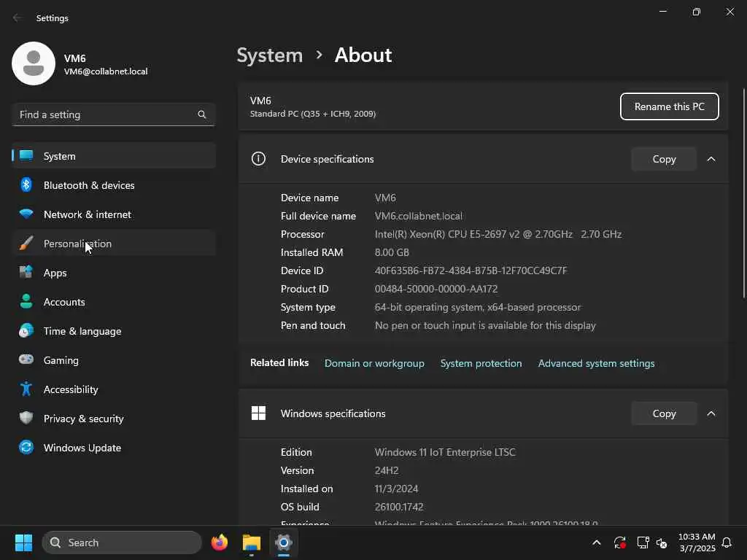The width and height of the screenshot is (747, 560).
Task: Click the sync tray icon with red dot
Action: coord(620,542)
